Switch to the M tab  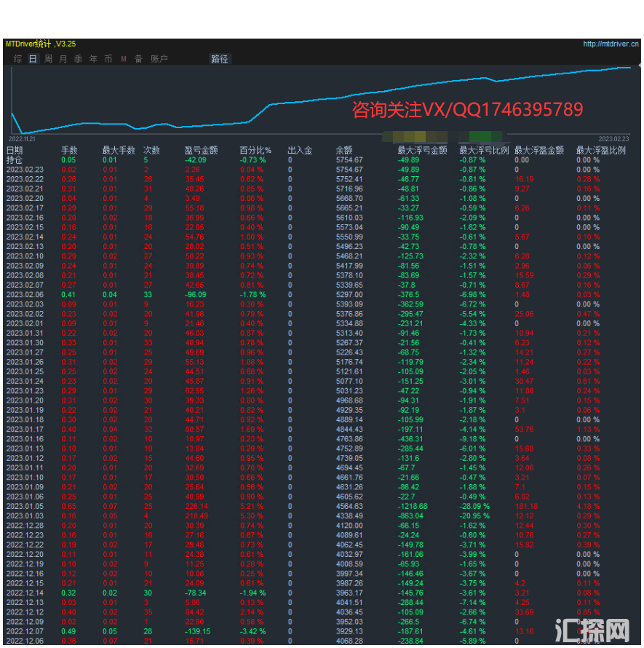124,59
